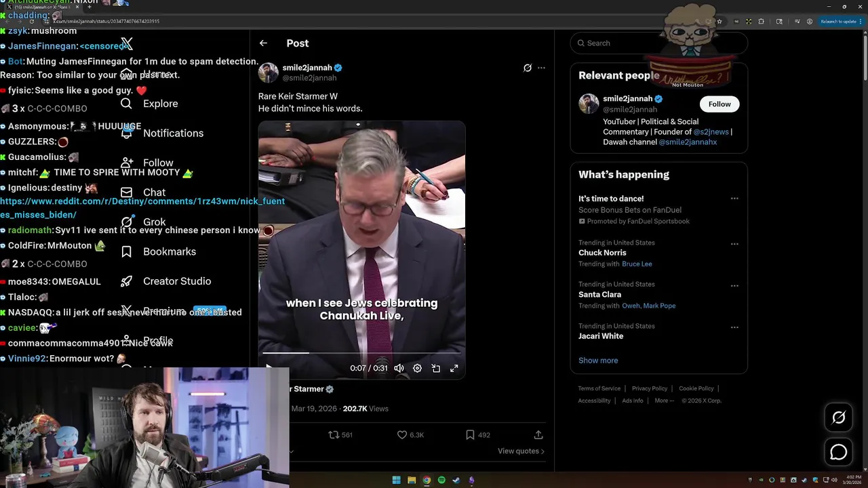Go back using the Post arrow
The width and height of the screenshot is (868, 488).
coord(263,43)
